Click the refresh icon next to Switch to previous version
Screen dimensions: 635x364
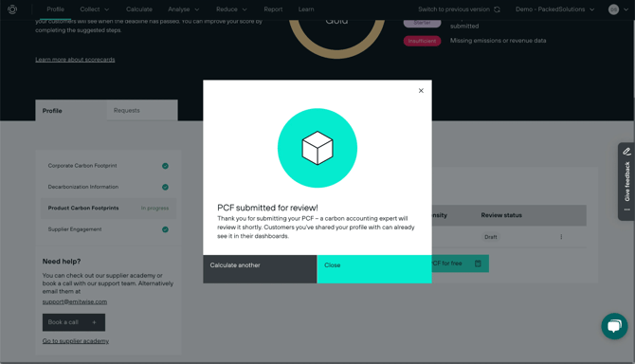pos(497,9)
